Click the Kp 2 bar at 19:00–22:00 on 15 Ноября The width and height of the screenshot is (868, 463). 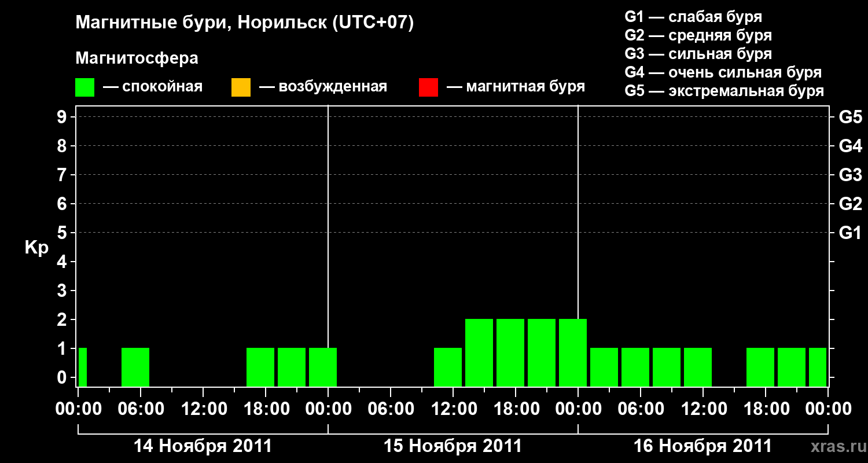pyautogui.click(x=542, y=352)
